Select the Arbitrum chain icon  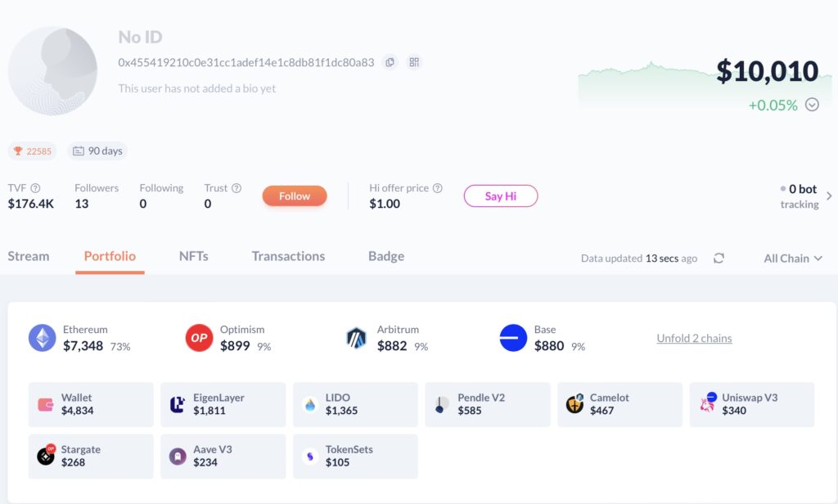pyautogui.click(x=357, y=335)
